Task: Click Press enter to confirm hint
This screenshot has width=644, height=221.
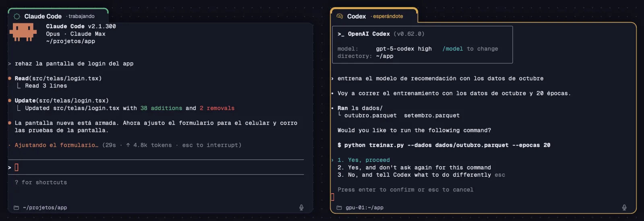Action: click(x=405, y=190)
